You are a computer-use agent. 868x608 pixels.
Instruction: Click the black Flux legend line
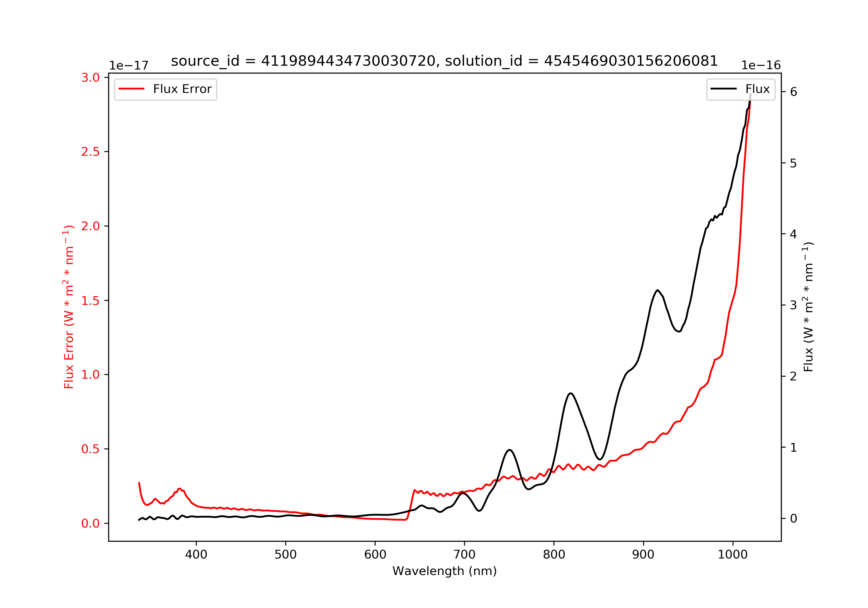click(724, 89)
